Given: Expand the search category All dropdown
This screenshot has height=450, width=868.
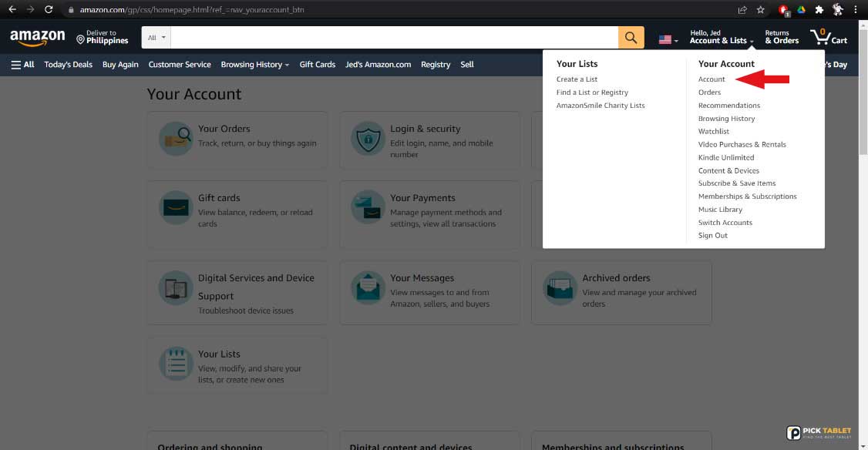Looking at the screenshot, I should click(x=156, y=38).
